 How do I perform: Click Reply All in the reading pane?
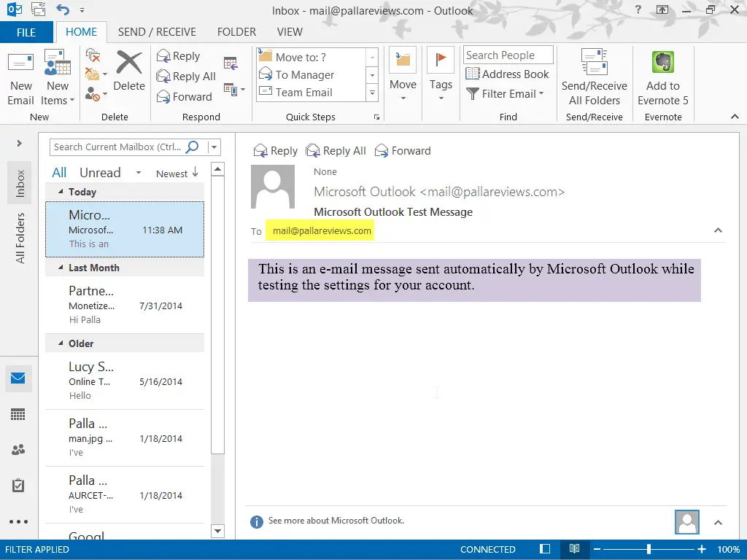point(336,151)
